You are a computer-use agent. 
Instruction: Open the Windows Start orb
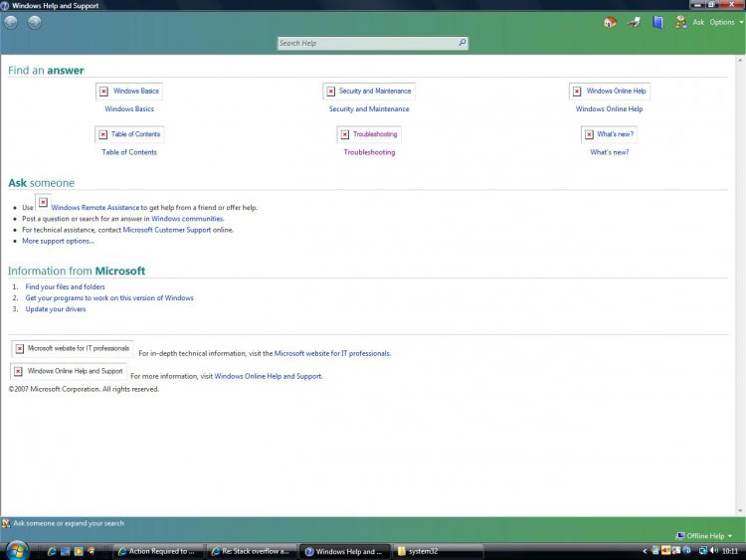16,550
